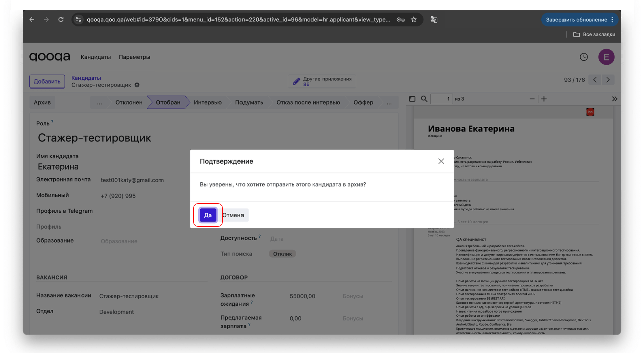Click mobile number +7 (920) 995 field
The height and width of the screenshot is (353, 644).
tap(118, 196)
